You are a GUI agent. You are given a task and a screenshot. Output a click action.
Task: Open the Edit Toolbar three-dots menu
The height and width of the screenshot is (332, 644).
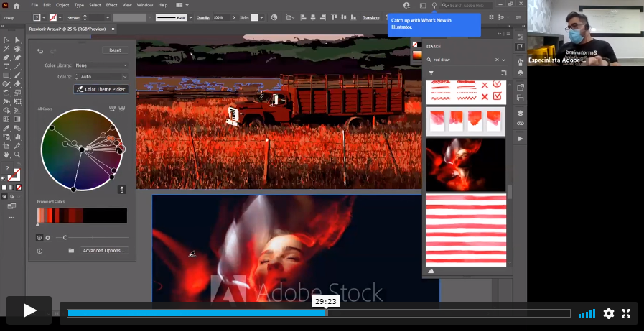tap(11, 217)
